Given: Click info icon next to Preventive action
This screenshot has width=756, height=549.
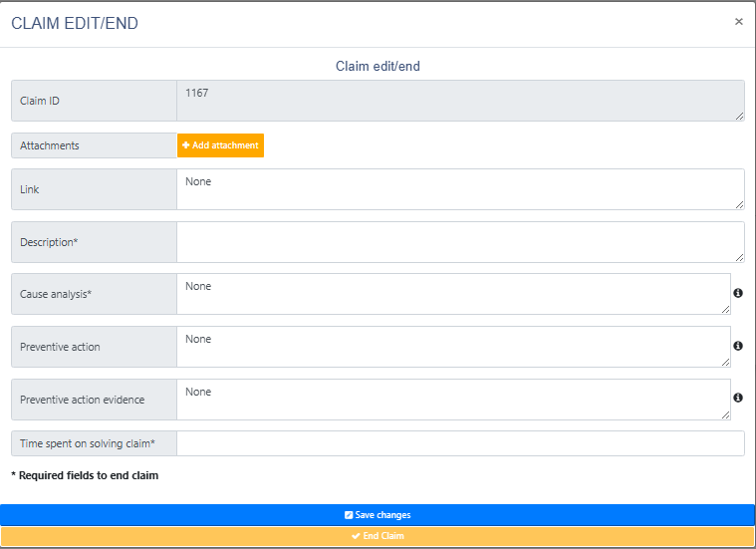Looking at the screenshot, I should click(x=738, y=346).
